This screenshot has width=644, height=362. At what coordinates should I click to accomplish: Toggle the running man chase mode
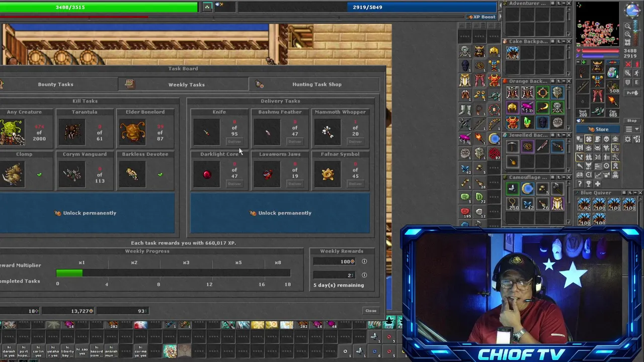click(637, 73)
